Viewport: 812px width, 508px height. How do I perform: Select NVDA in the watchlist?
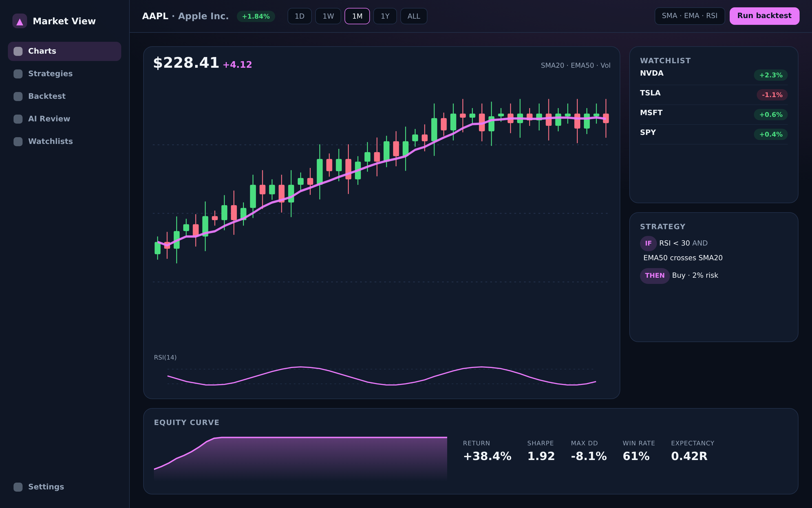(714, 75)
